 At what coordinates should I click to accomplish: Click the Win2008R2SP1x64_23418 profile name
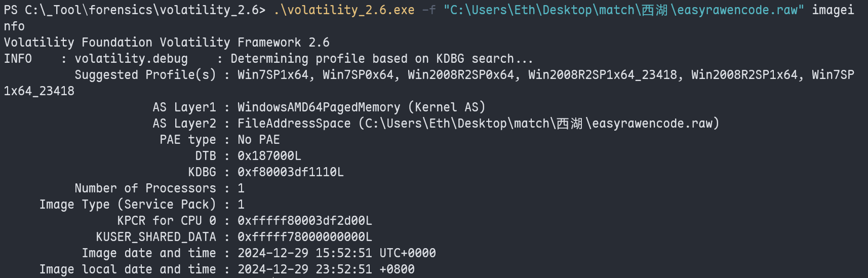pyautogui.click(x=603, y=75)
